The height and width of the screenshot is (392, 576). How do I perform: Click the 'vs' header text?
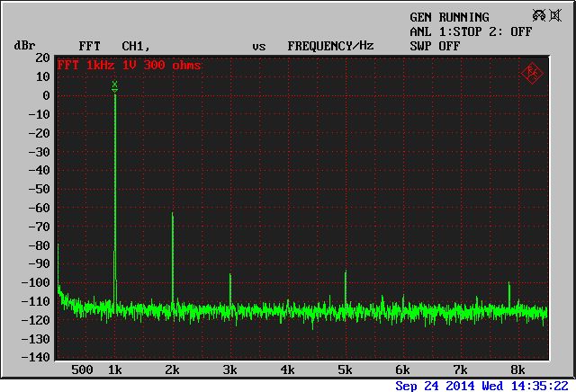tap(259, 47)
